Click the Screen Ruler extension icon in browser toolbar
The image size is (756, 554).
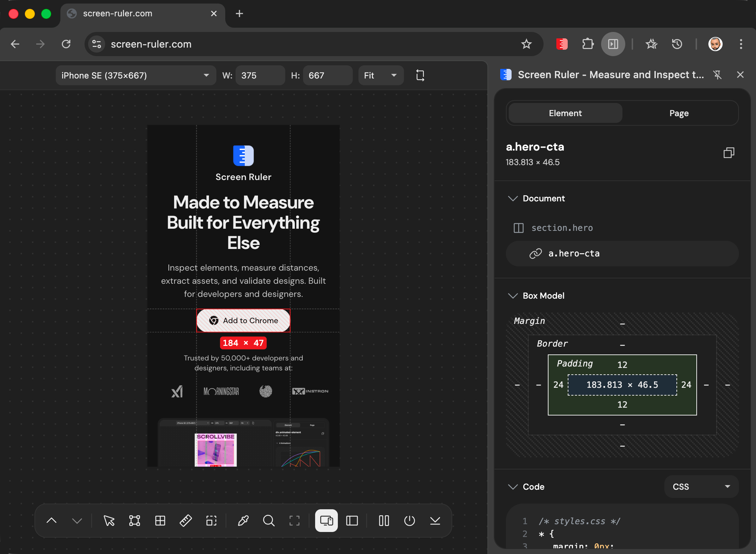[562, 44]
